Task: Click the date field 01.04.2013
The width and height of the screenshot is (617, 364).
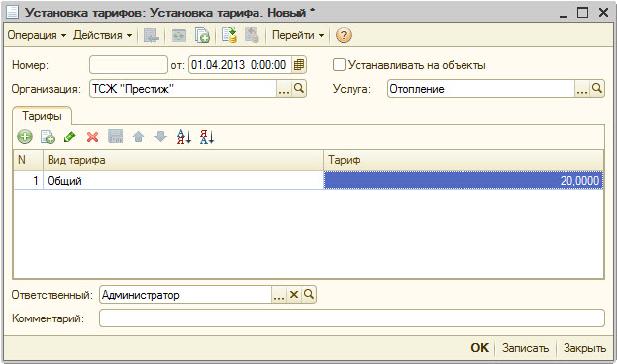Action: click(x=240, y=65)
